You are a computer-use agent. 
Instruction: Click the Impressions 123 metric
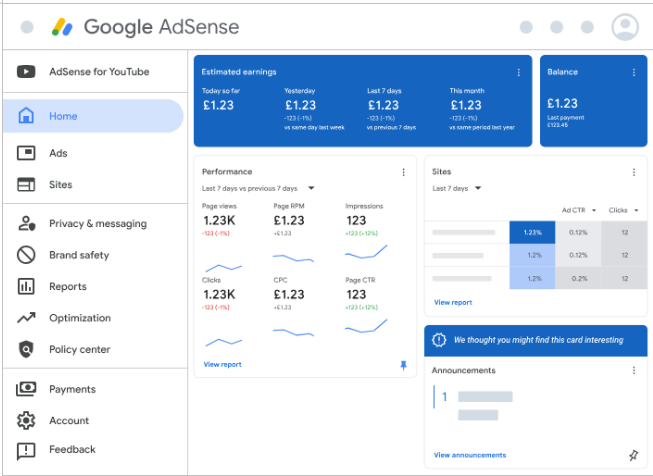(x=356, y=220)
